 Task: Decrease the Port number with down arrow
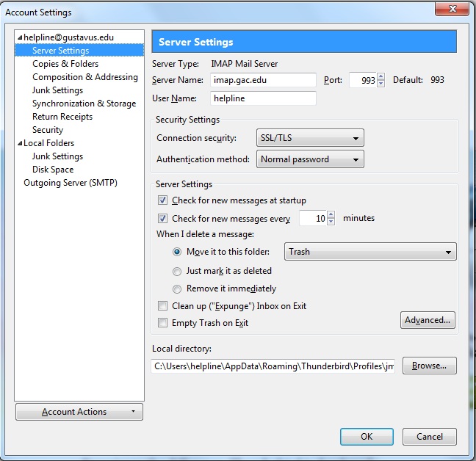point(381,84)
